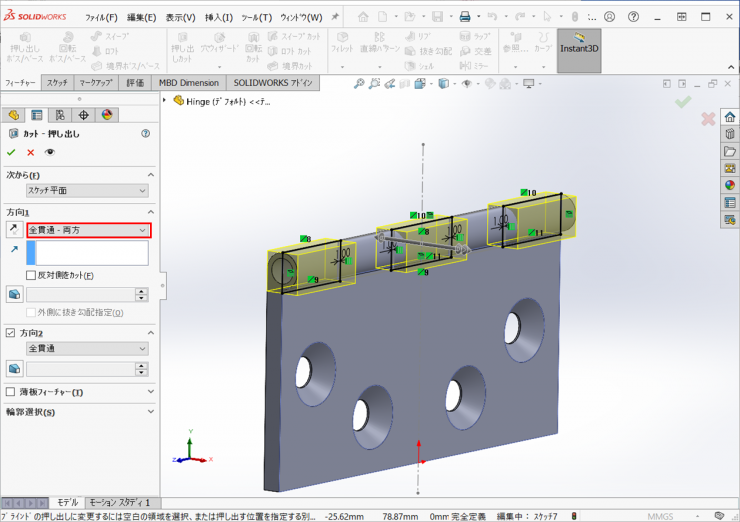Cancel the cut-extrude with the red X
The image size is (740, 522).
[x=30, y=152]
